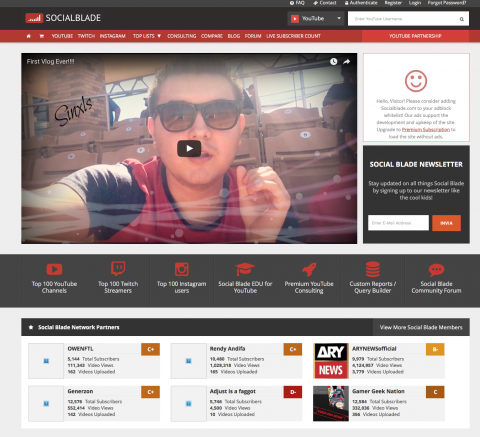This screenshot has height=437, width=480.
Task: Select the Top 100 Instagram users icon
Action: [x=182, y=269]
